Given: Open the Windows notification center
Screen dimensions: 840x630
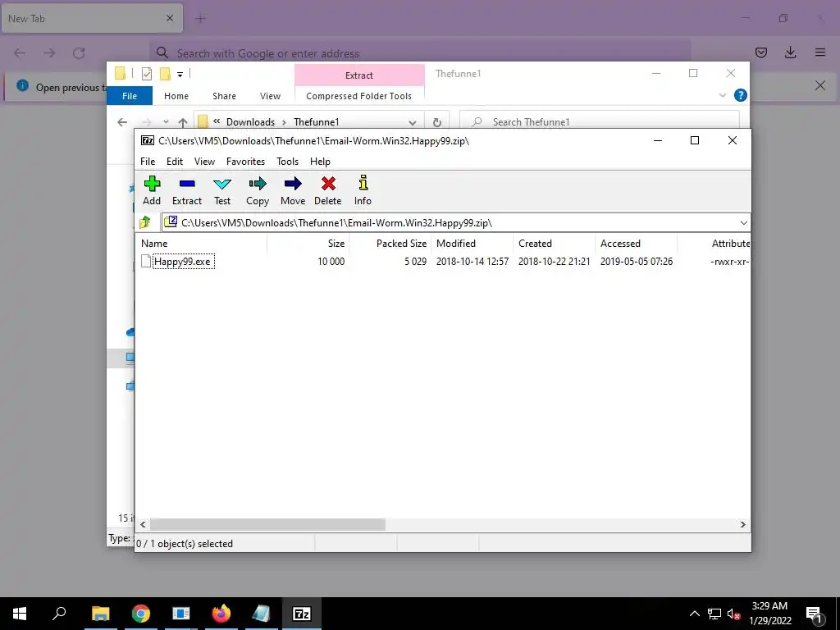Looking at the screenshot, I should [x=814, y=614].
